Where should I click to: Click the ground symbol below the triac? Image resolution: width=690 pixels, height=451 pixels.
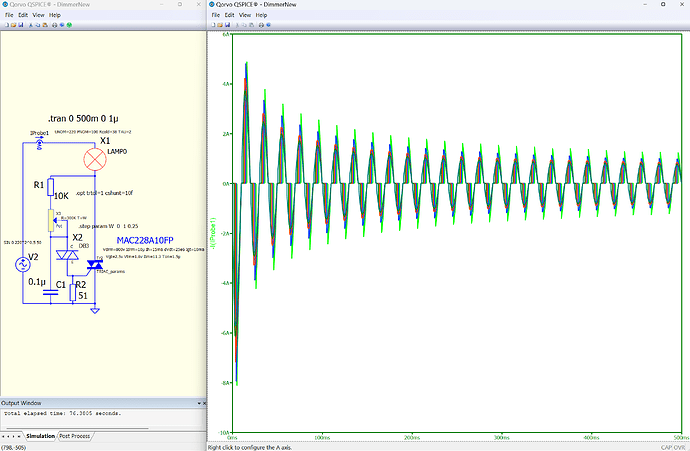point(95,310)
